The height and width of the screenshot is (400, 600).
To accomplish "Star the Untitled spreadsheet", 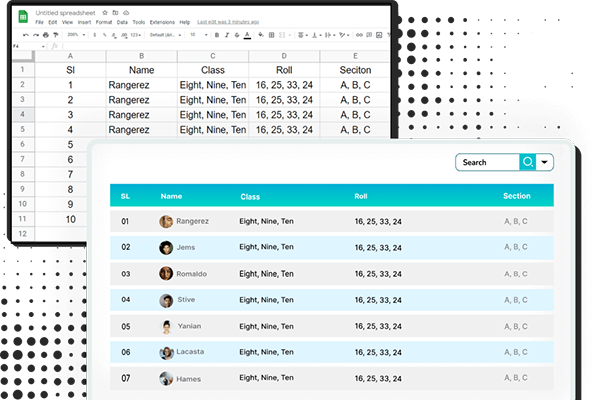I will [x=103, y=11].
